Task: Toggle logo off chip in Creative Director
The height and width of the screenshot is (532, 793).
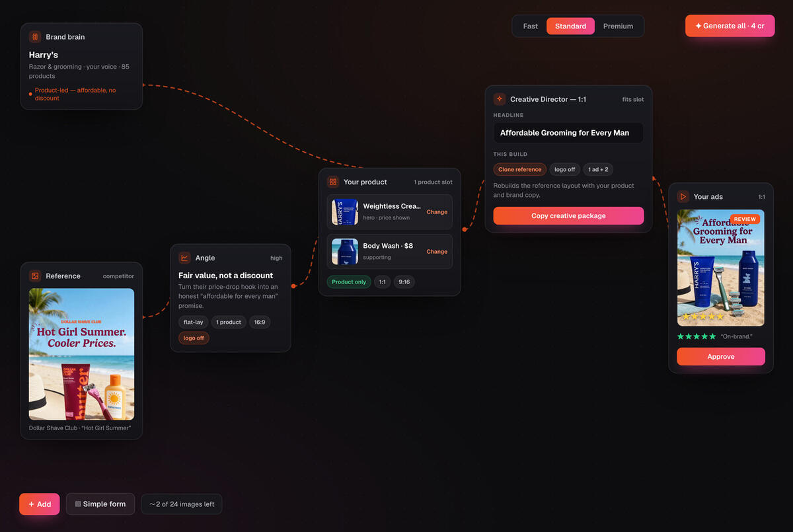Action: pos(565,170)
